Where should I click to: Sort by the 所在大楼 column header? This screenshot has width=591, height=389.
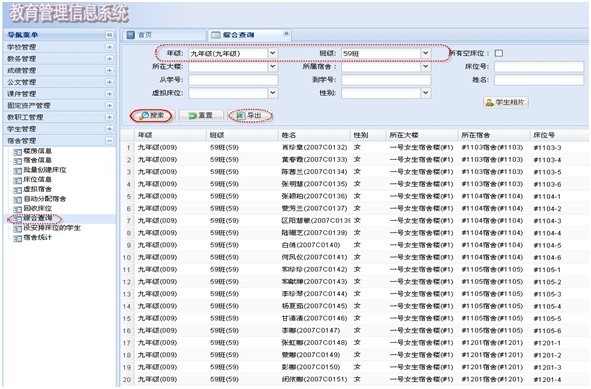click(x=422, y=135)
